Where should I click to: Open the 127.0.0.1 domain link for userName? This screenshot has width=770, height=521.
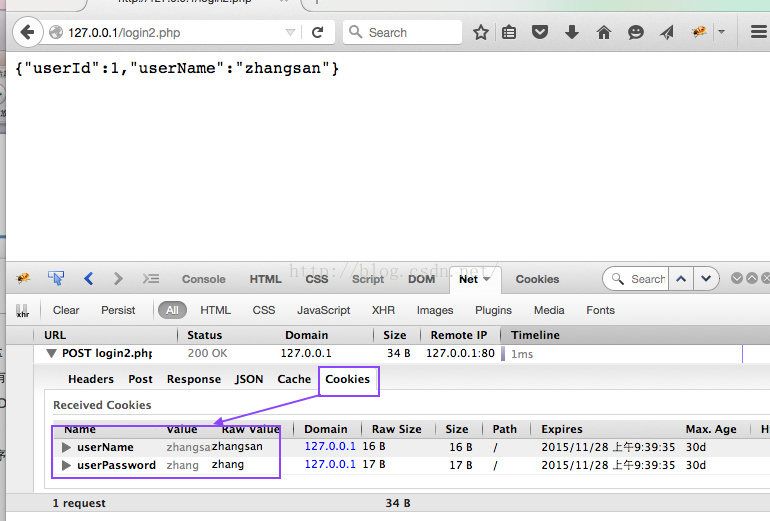click(330, 446)
